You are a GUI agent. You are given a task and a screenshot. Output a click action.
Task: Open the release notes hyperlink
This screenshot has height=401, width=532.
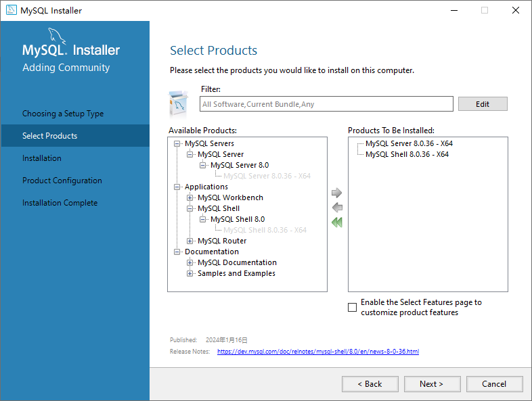[318, 352]
